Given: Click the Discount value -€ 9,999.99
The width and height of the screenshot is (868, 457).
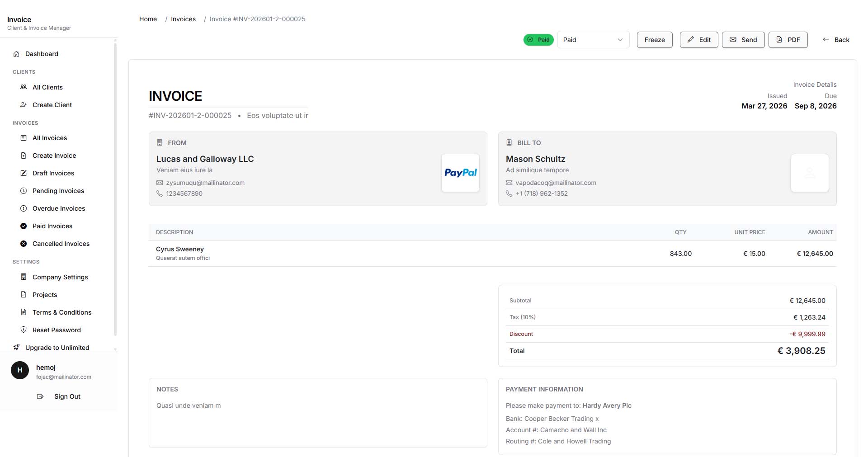Looking at the screenshot, I should 807,334.
